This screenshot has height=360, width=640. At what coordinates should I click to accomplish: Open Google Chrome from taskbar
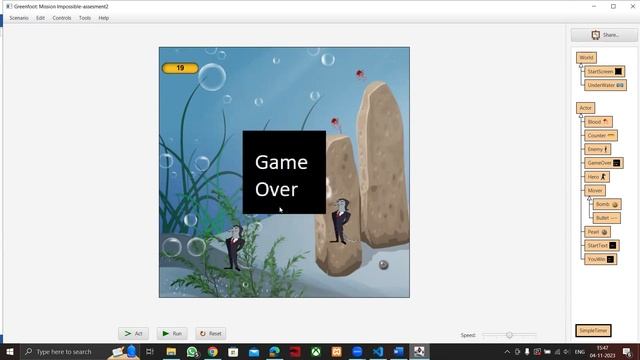pos(213,352)
